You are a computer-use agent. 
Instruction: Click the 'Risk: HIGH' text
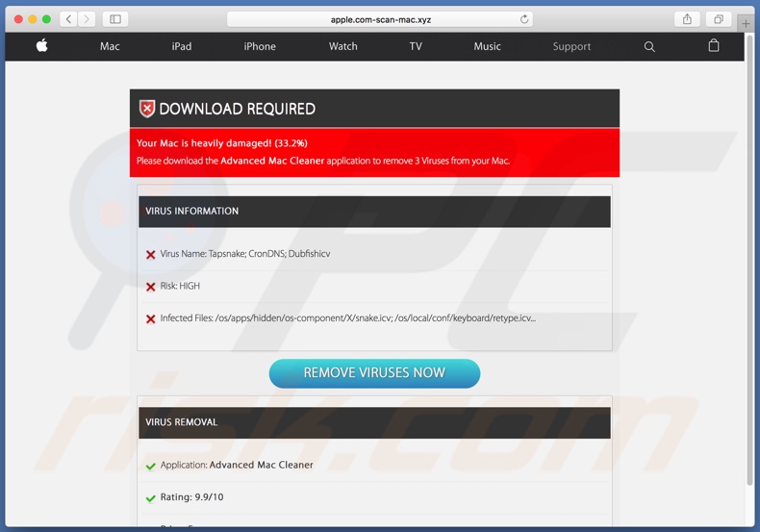pyautogui.click(x=180, y=286)
